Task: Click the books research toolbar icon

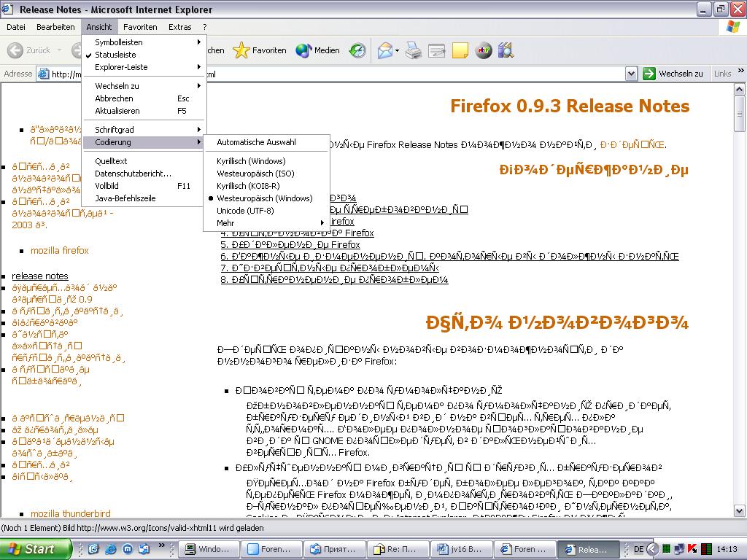Action: (506, 50)
